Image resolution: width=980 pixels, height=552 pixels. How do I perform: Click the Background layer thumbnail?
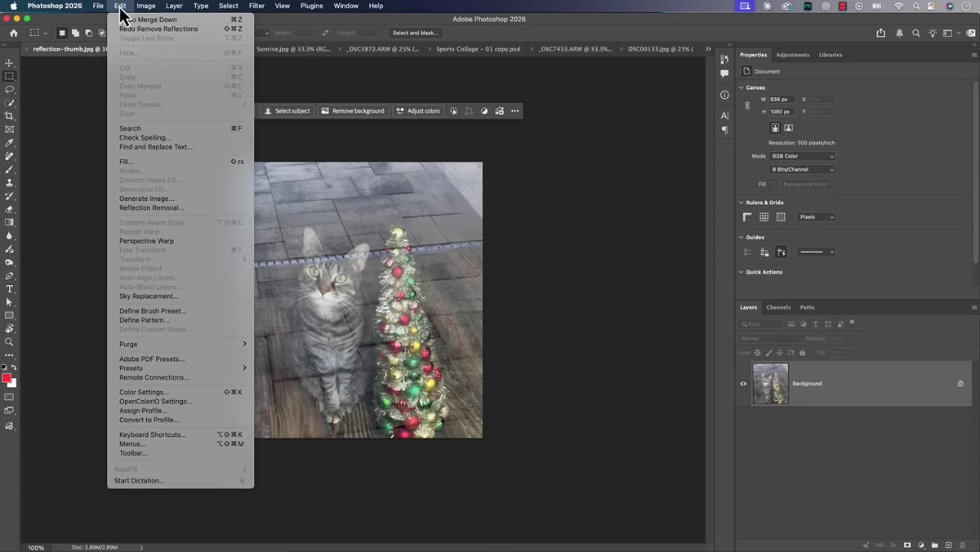(x=770, y=384)
